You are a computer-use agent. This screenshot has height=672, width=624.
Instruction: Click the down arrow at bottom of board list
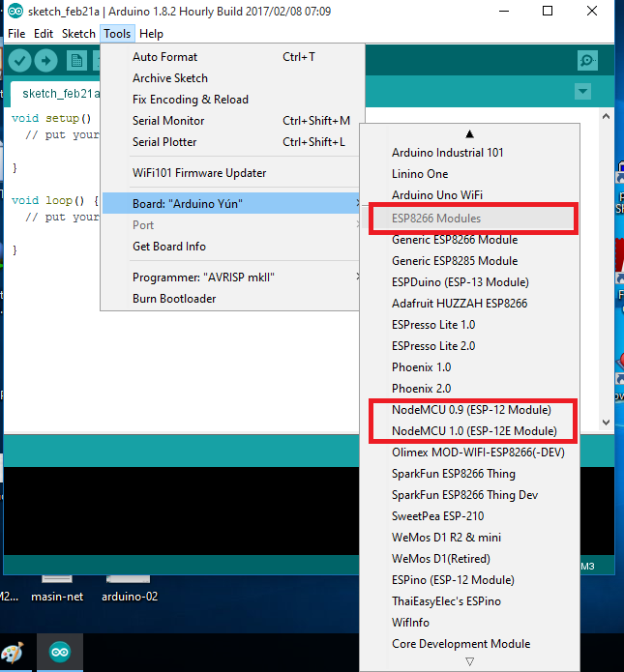pyautogui.click(x=469, y=661)
